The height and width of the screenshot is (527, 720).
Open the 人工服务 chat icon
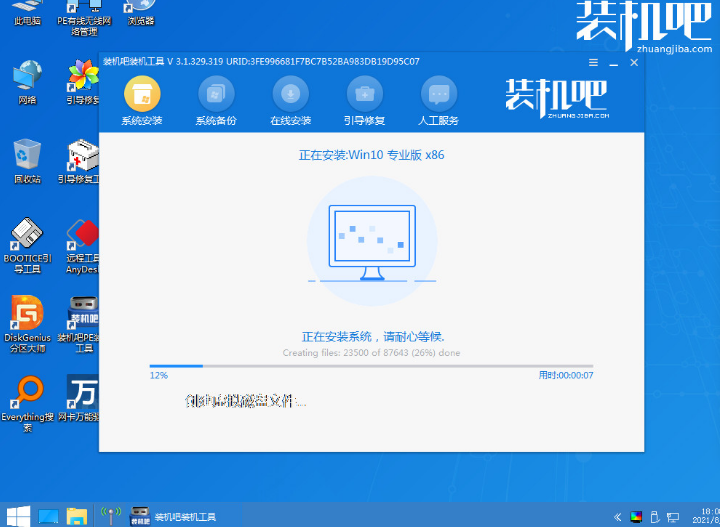coord(439,94)
